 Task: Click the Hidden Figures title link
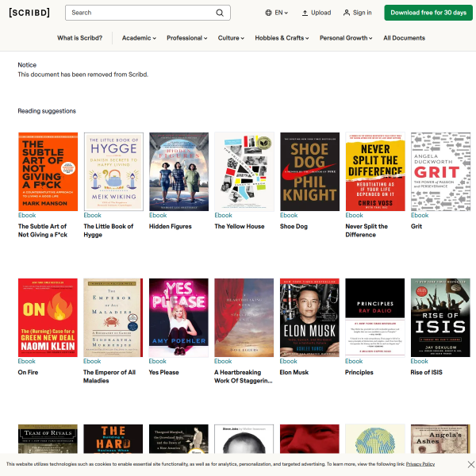169,226
